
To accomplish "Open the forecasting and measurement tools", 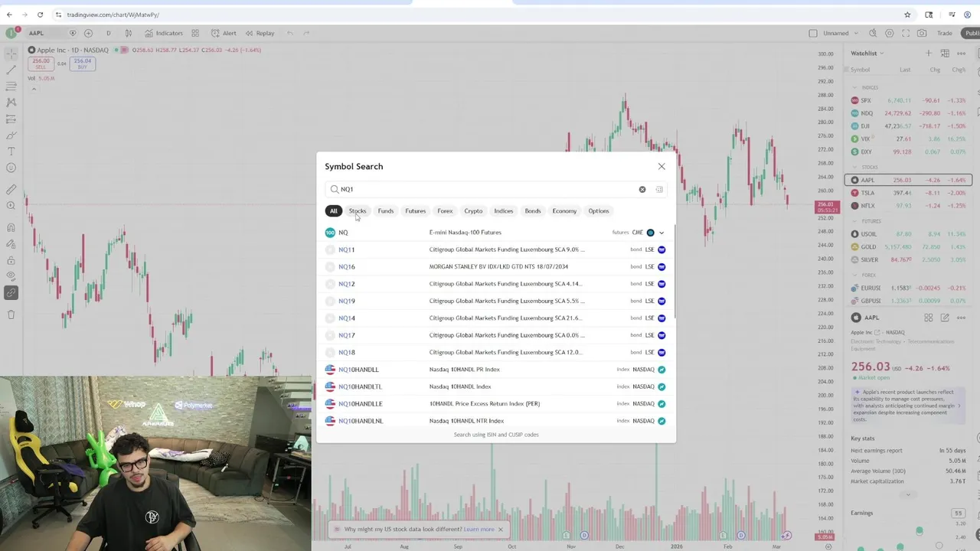I will (x=11, y=119).
